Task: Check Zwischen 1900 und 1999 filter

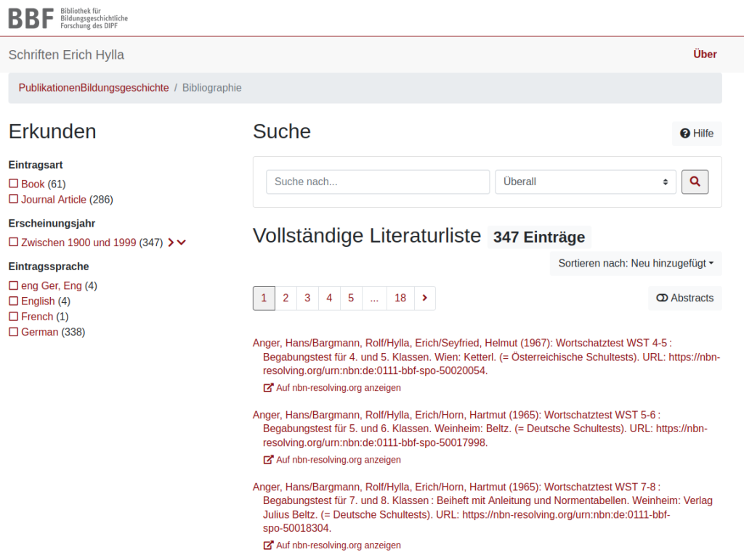Action: (13, 243)
